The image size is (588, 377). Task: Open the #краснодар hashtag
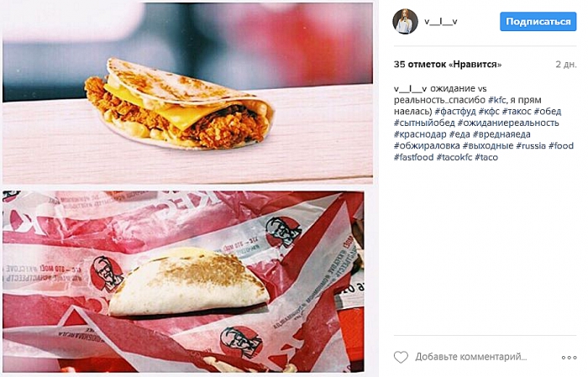(x=420, y=134)
